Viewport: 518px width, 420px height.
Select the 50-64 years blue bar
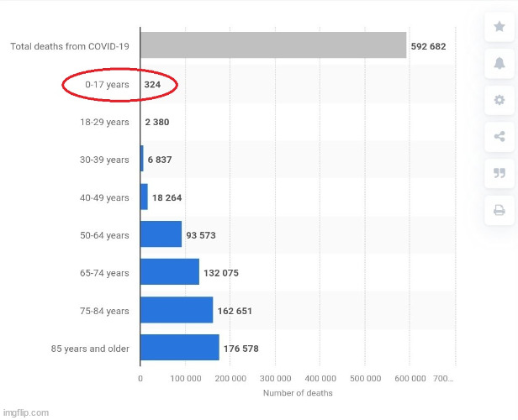161,234
